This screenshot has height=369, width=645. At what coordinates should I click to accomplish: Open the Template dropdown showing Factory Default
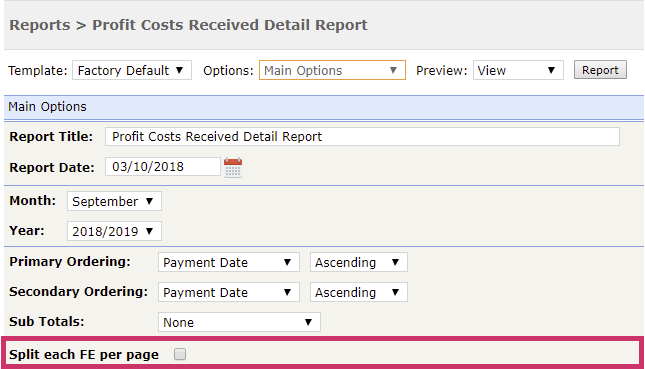[x=132, y=70]
